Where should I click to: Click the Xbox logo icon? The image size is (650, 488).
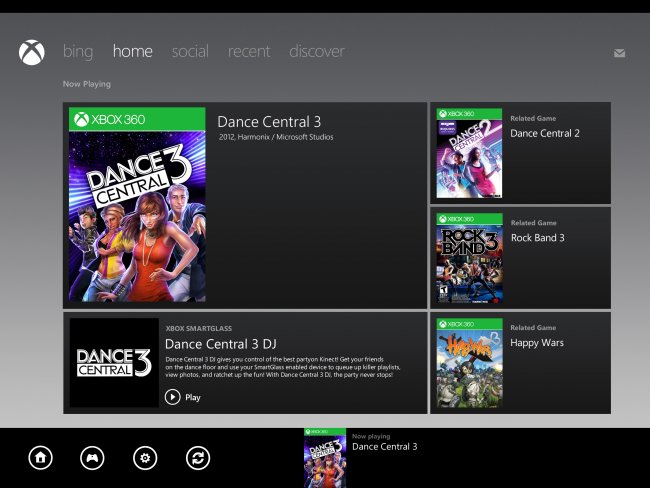[31, 52]
